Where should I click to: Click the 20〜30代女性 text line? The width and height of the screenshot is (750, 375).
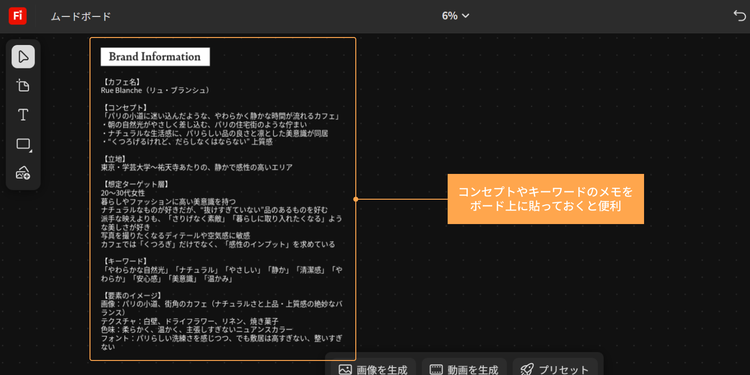pos(122,193)
